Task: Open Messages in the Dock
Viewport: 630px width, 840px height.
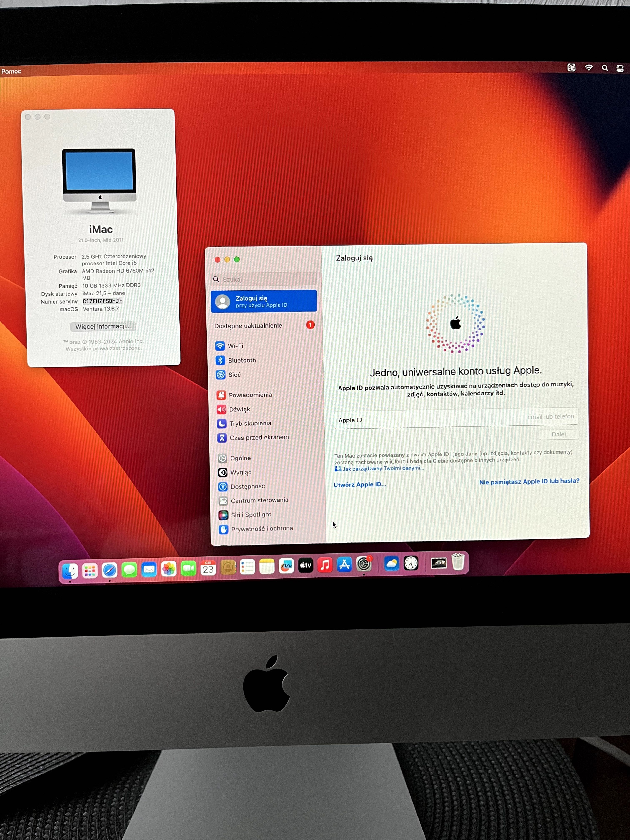Action: click(x=129, y=570)
